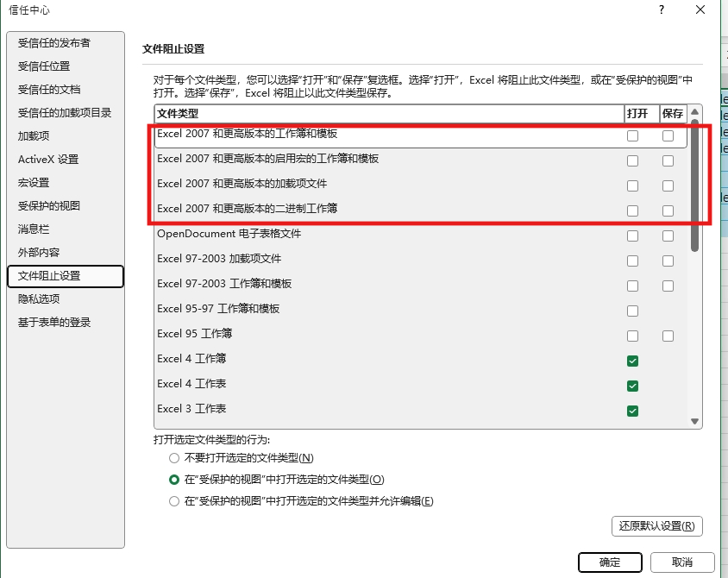Uncheck 打开 for Excel 3 工作表

pyautogui.click(x=632, y=411)
